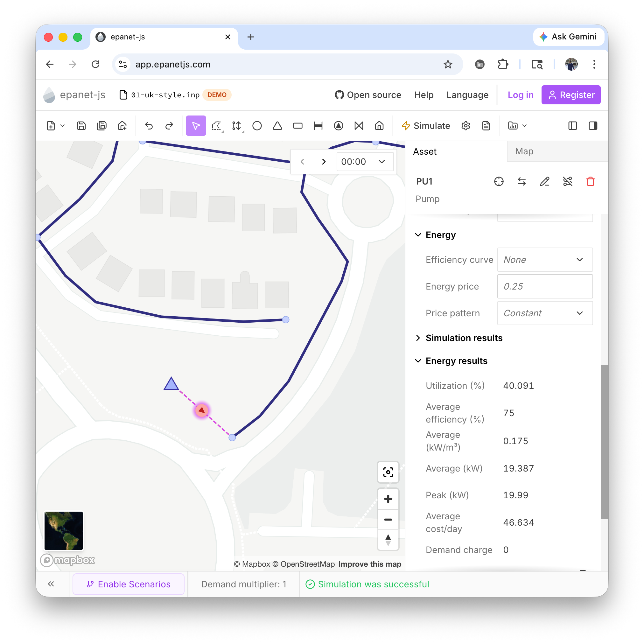Viewport: 644px width, 644px height.
Task: Click the red delete trash icon for PU1
Action: click(x=590, y=181)
